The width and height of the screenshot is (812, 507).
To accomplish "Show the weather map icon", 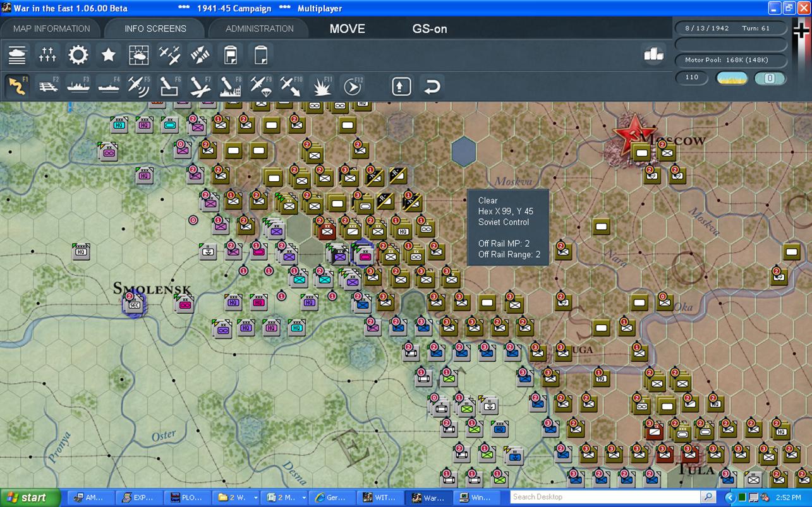I will tap(139, 55).
